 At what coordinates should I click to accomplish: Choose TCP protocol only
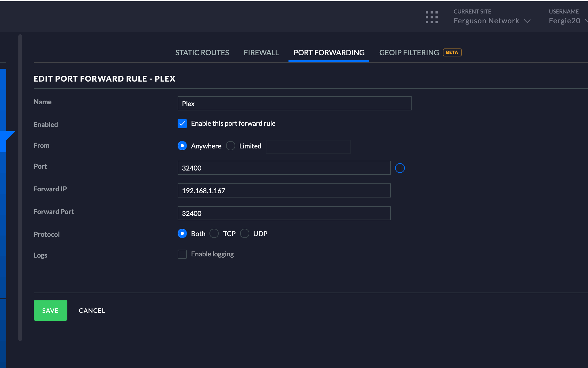(214, 234)
